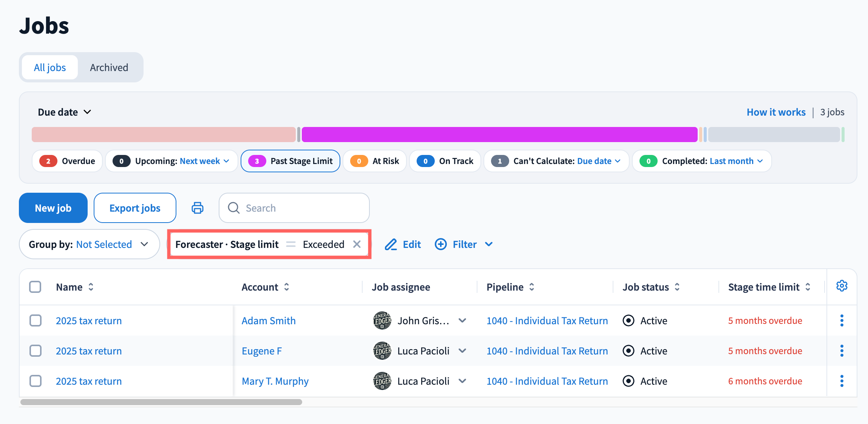Remove the Stage limit Exceeded filter
The image size is (868, 424).
pyautogui.click(x=357, y=244)
